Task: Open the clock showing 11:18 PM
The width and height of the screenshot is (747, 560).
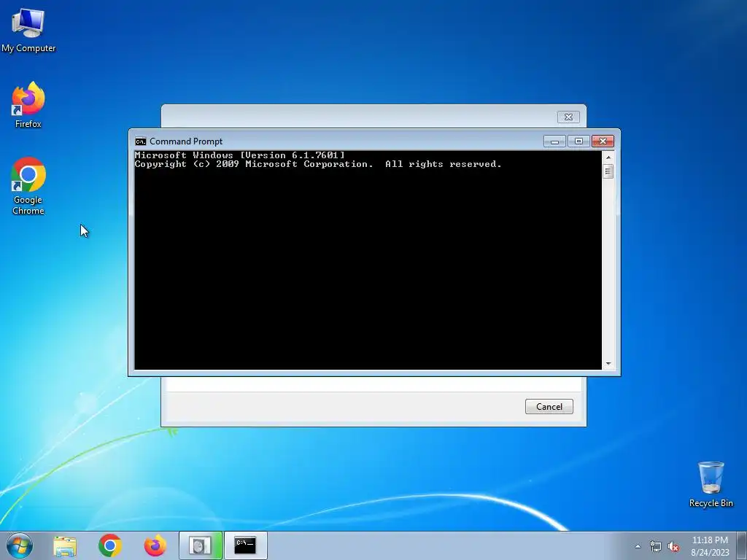Action: pos(710,546)
